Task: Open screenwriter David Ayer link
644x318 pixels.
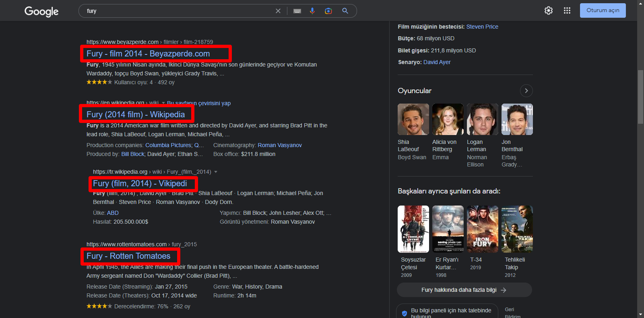Action: 437,62
